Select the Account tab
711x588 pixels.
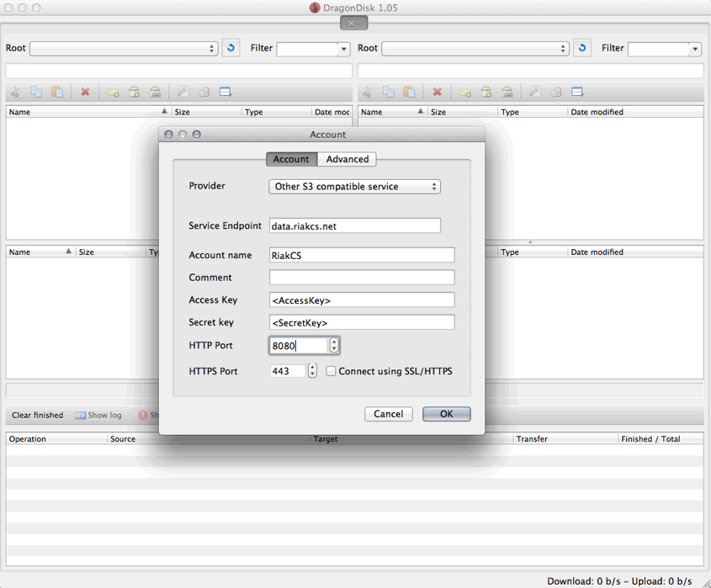(291, 159)
